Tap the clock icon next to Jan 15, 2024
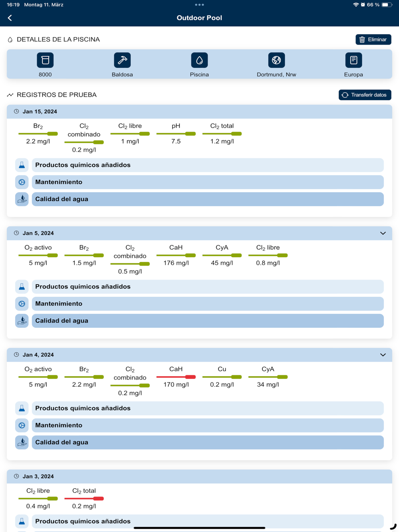The height and width of the screenshot is (532, 399). coord(16,111)
